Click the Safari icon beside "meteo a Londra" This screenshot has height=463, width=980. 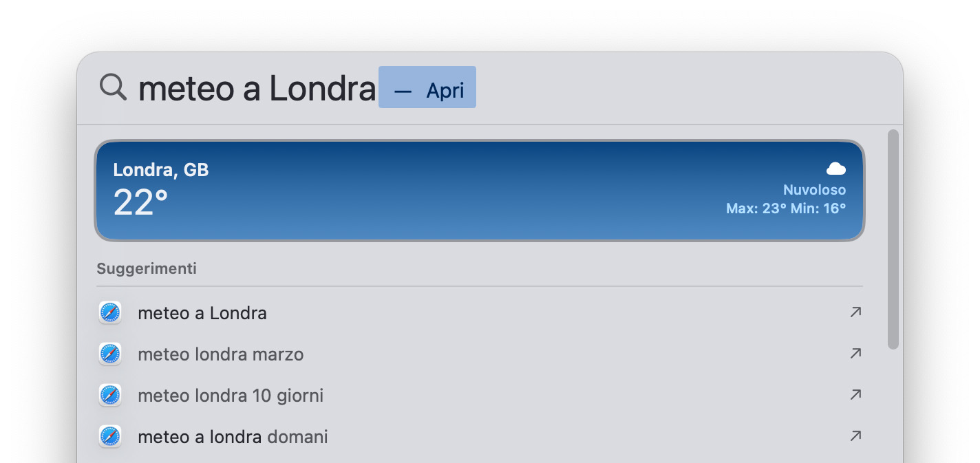click(x=110, y=313)
